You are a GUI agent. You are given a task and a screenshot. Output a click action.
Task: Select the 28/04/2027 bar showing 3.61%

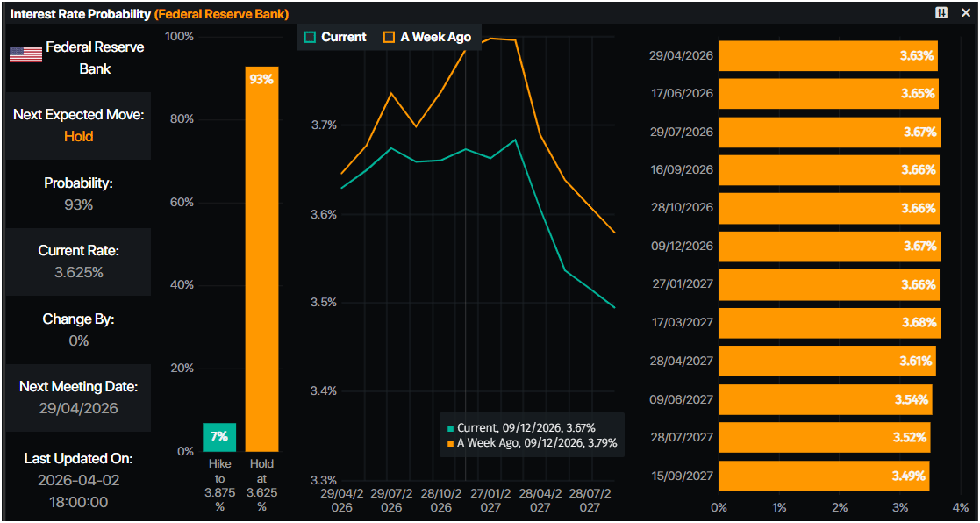(x=826, y=361)
